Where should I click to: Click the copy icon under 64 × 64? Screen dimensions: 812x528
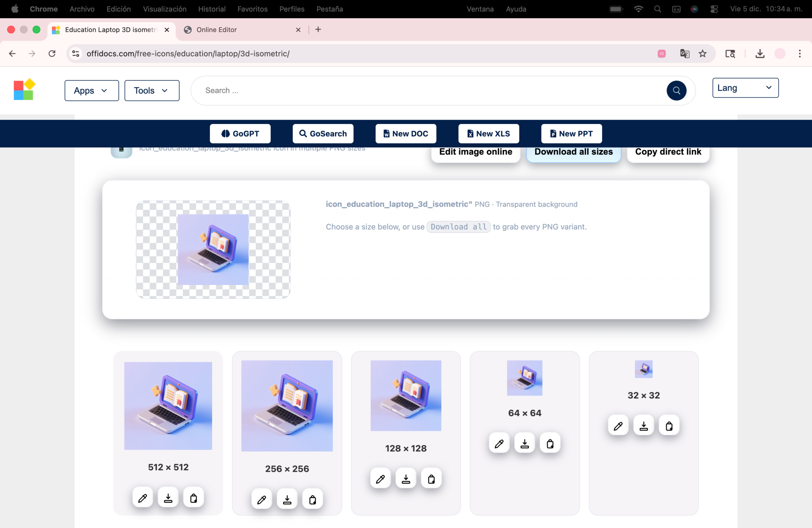[550, 444]
